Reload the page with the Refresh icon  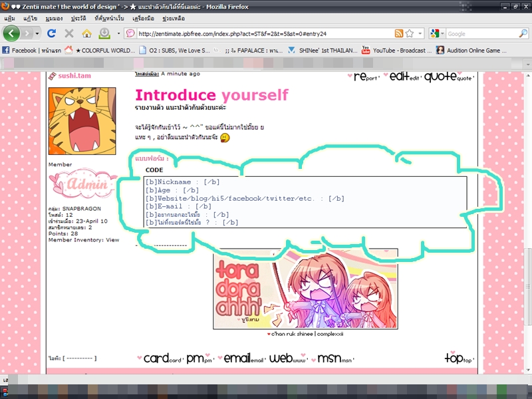click(x=52, y=33)
